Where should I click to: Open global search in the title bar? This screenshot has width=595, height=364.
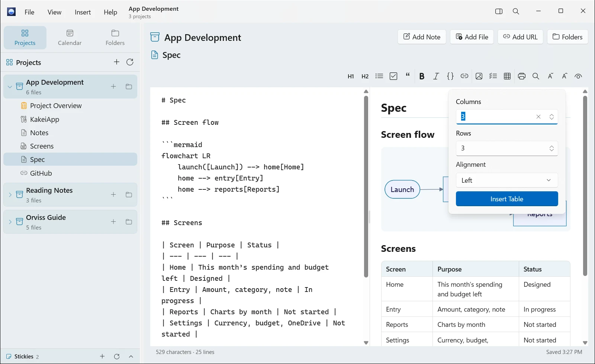tap(516, 11)
